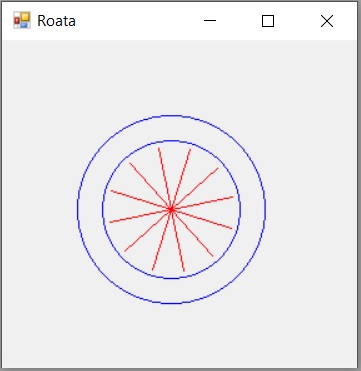This screenshot has width=361, height=371.
Task: Click the rightmost point of the inner blue circle
Action: (240, 209)
